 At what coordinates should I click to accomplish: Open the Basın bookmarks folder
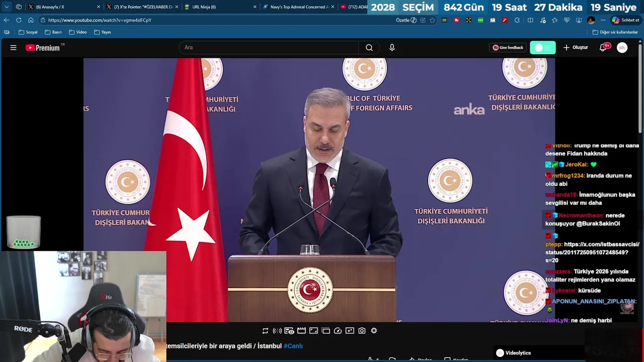click(53, 32)
